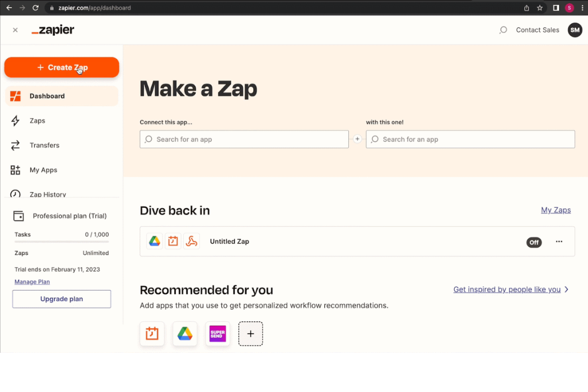
Task: Open the Chrome three-dot menu
Action: (x=582, y=8)
